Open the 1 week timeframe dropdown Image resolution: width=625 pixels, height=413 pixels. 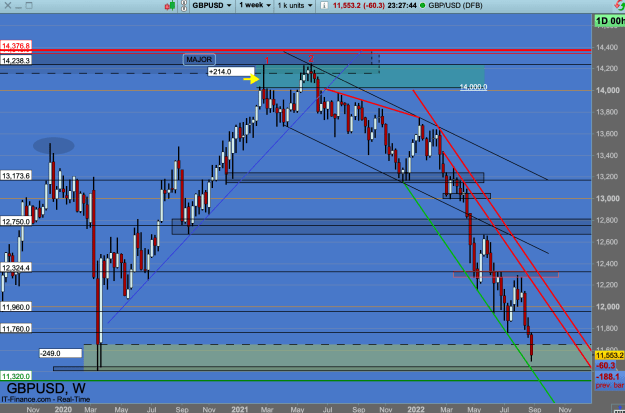255,5
